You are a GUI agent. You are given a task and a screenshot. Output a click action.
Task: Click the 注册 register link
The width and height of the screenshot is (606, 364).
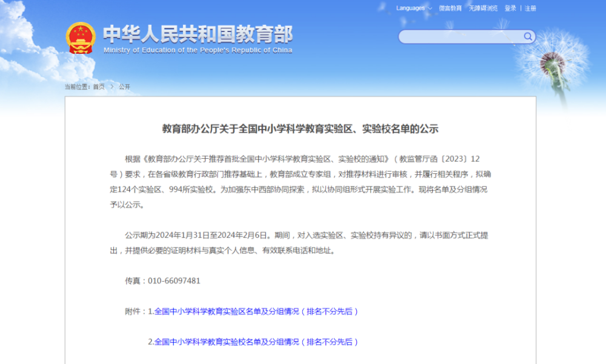pyautogui.click(x=530, y=8)
